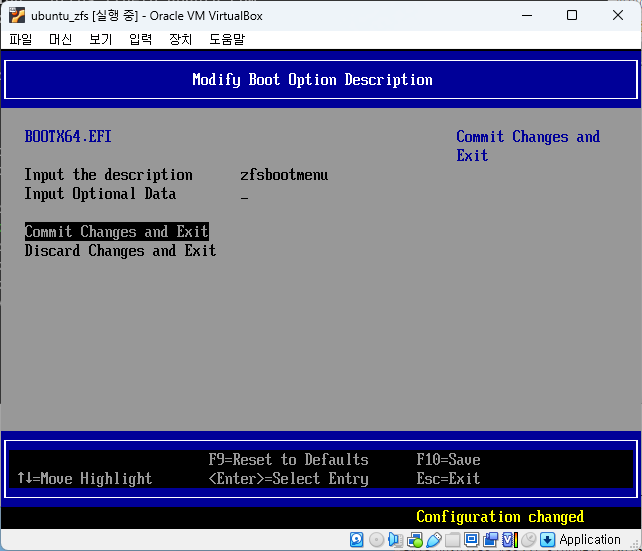642x551 pixels.
Task: Open the 보기 menu
Action: 100,39
